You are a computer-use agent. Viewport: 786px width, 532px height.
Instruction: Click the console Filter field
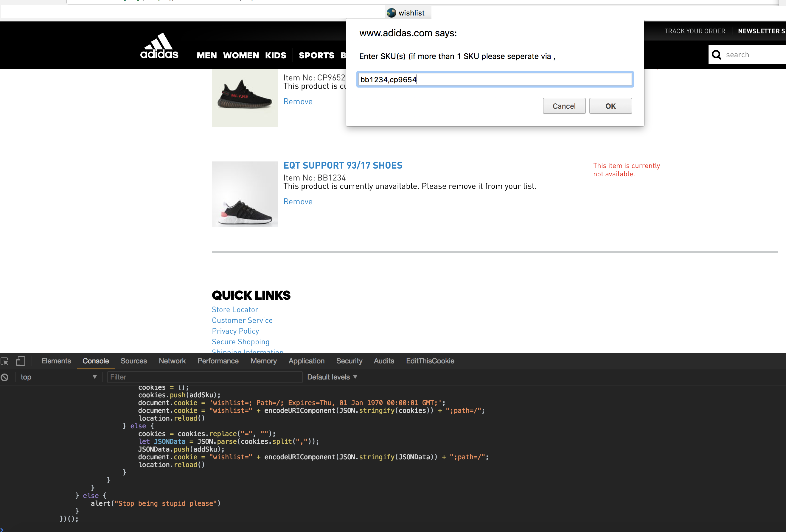[x=205, y=377]
